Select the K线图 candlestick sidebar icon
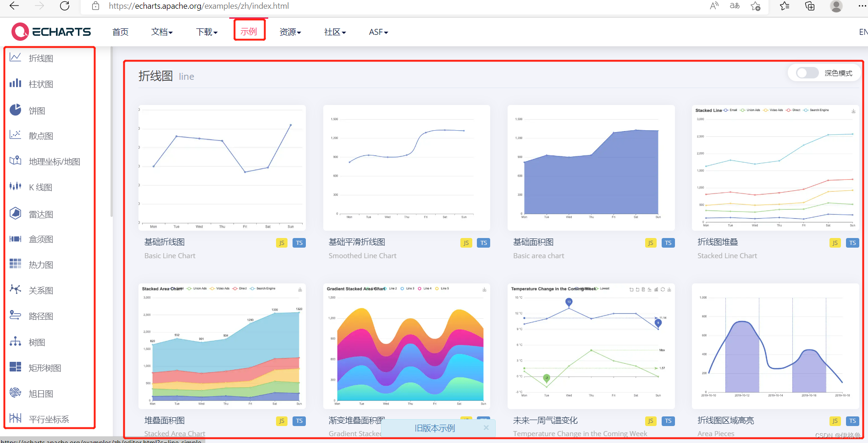The width and height of the screenshot is (868, 443). tap(16, 187)
